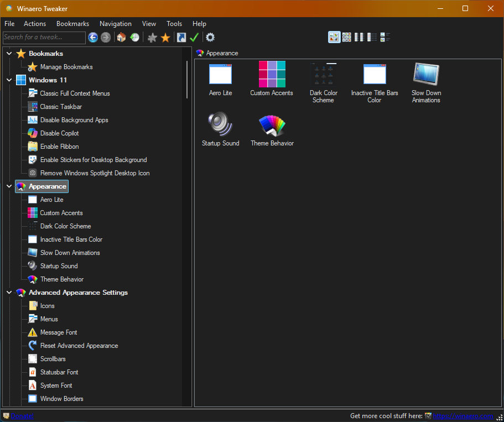Switch to small icons grid view

point(347,37)
